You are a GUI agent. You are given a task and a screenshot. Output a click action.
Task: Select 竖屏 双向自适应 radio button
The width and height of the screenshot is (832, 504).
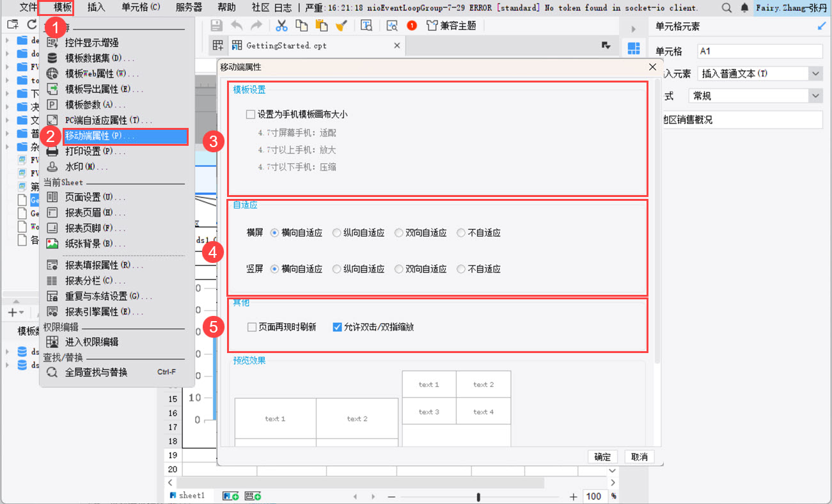398,269
